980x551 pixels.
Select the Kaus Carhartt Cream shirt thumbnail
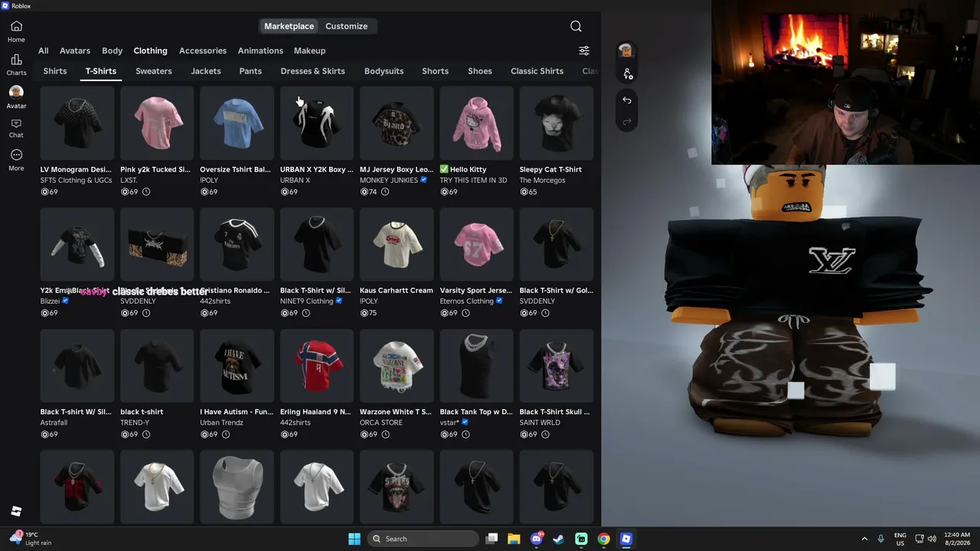pyautogui.click(x=397, y=244)
